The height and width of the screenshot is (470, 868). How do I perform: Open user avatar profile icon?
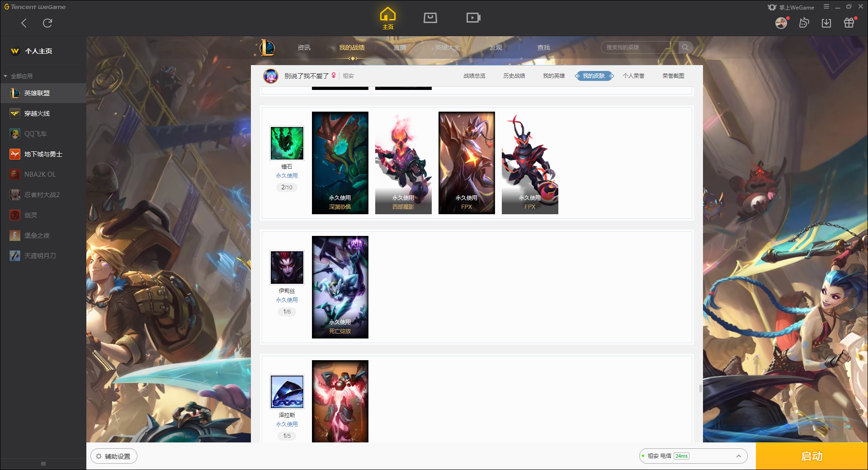point(781,23)
